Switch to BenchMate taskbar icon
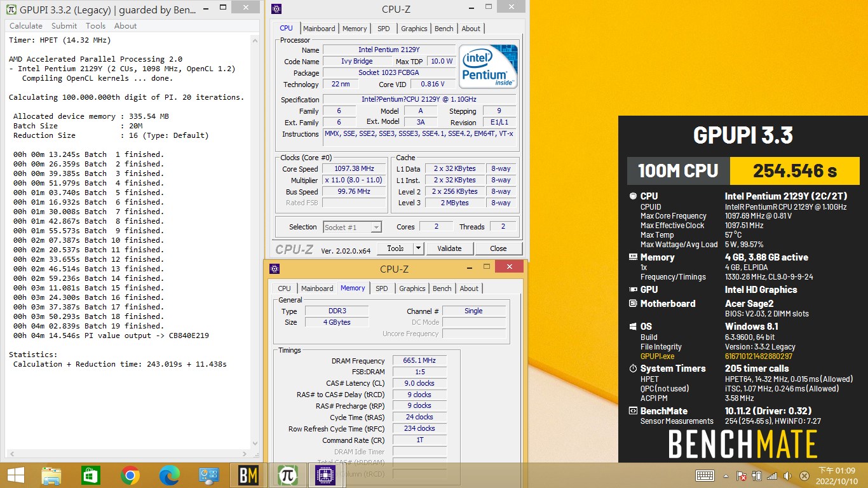This screenshot has width=868, height=488. 248,475
